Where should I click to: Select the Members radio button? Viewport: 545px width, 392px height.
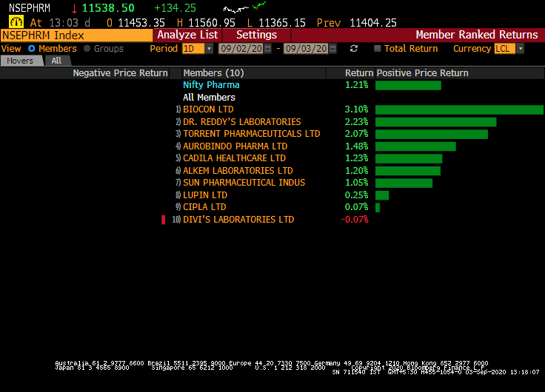tap(32, 49)
